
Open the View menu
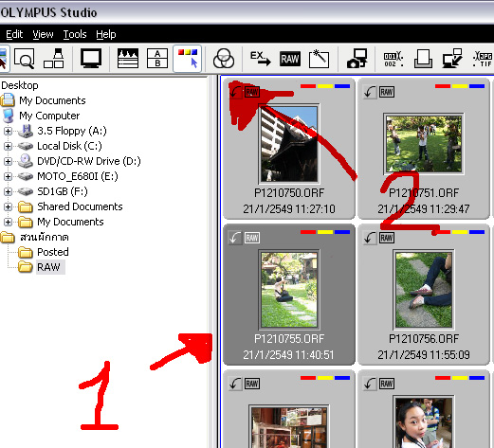pos(43,34)
